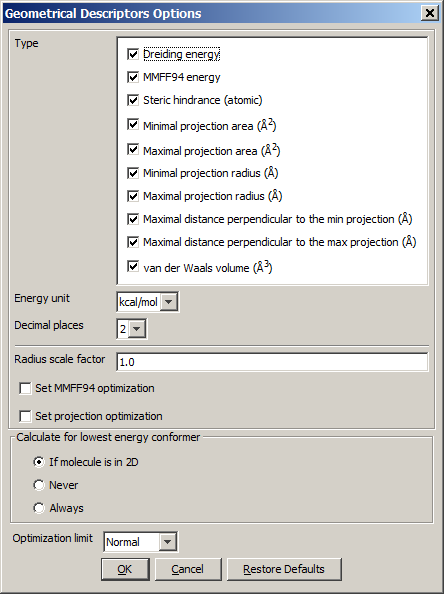The width and height of the screenshot is (444, 594).
Task: Uncheck Minimal projection area checkbox
Action: point(133,124)
